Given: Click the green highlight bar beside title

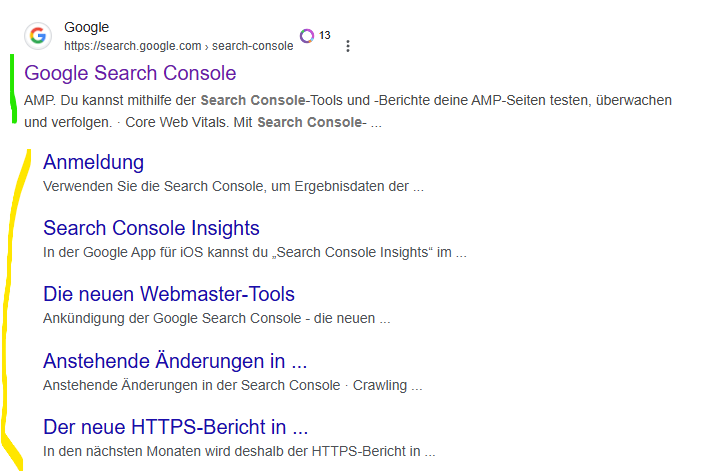Looking at the screenshot, I should 13,88.
